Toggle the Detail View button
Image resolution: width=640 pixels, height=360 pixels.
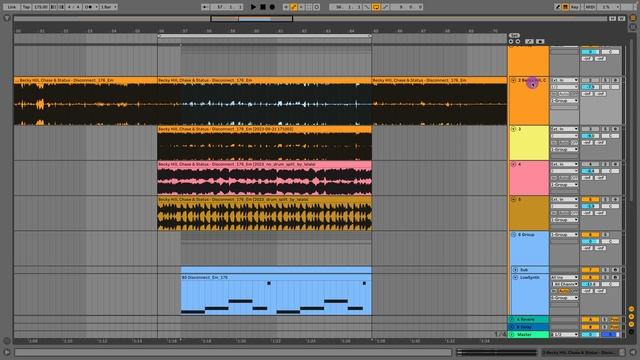tap(633, 352)
